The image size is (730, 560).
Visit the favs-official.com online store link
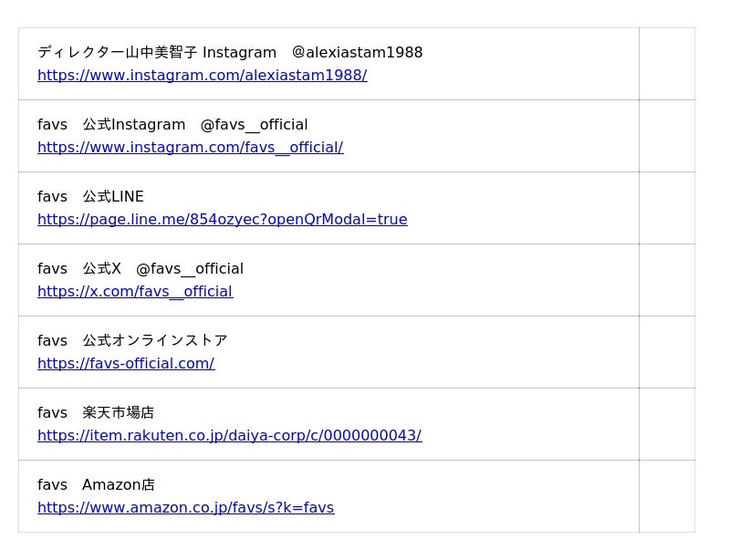point(126,364)
